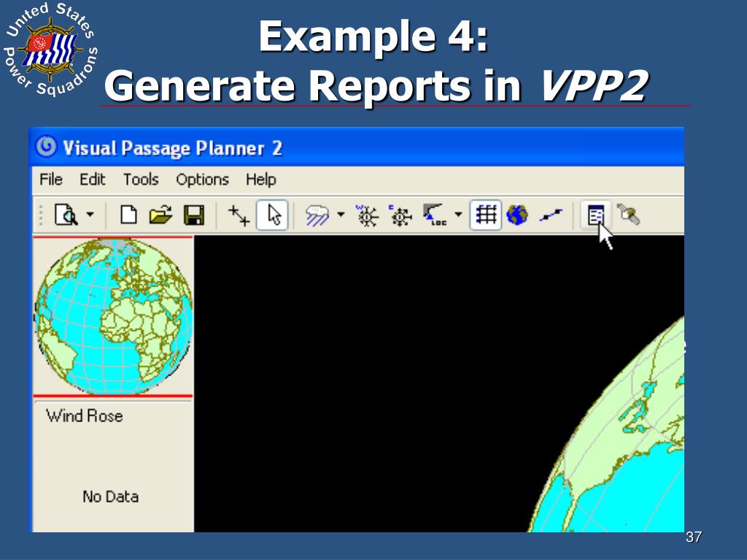The height and width of the screenshot is (560, 747).
Task: Open the Options menu
Action: click(x=203, y=179)
